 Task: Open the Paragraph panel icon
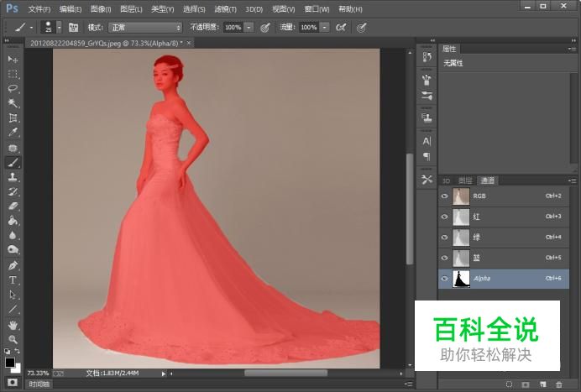click(427, 157)
